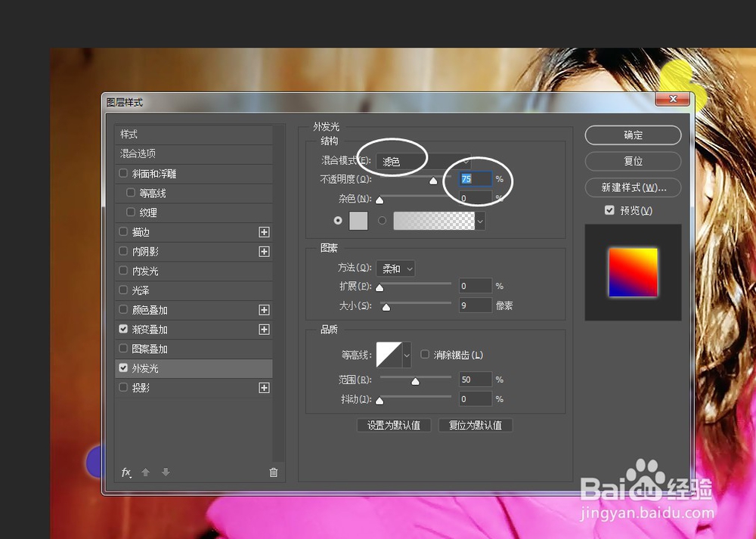Click the gray glow color swatch

point(358,220)
